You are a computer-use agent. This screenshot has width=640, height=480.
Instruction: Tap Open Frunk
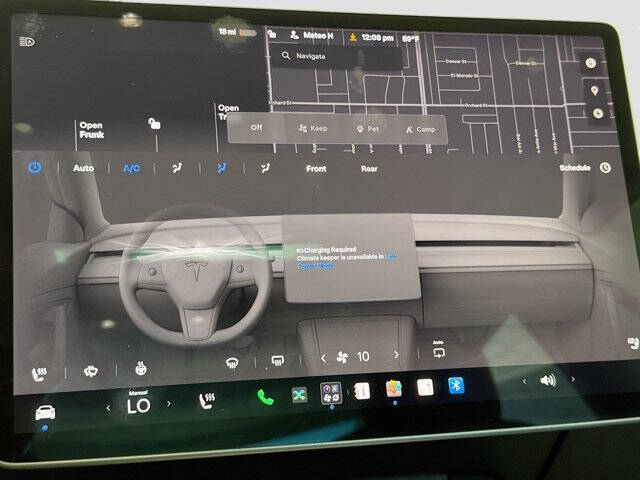pyautogui.click(x=91, y=130)
